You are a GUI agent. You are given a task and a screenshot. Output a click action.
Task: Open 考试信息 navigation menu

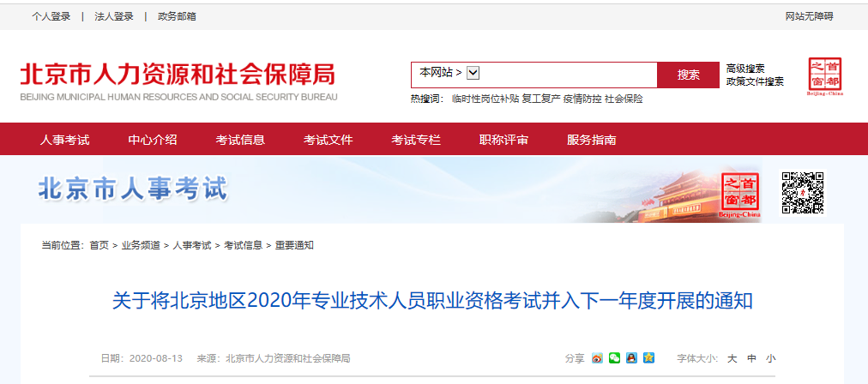[240, 140]
